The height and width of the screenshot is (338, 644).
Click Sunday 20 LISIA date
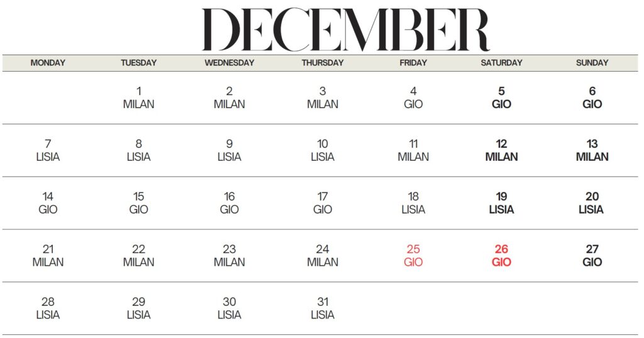(x=592, y=204)
